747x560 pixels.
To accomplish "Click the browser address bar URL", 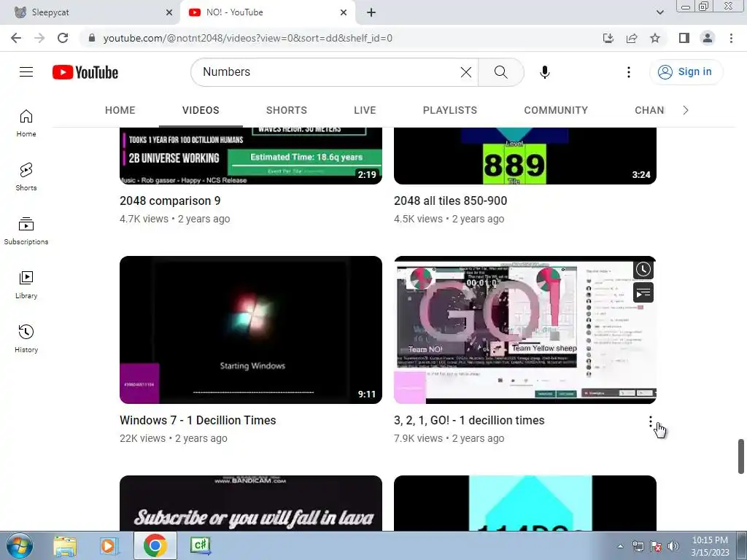I will [248, 38].
